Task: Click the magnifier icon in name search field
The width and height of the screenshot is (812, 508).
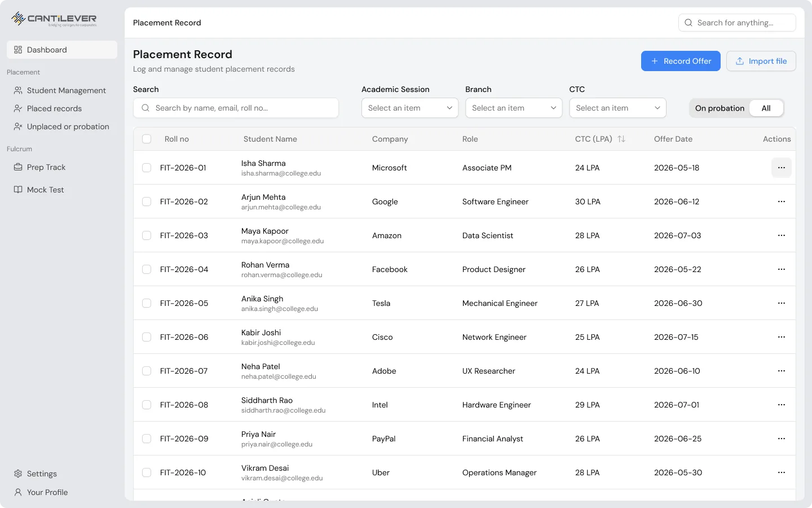Action: pos(145,108)
